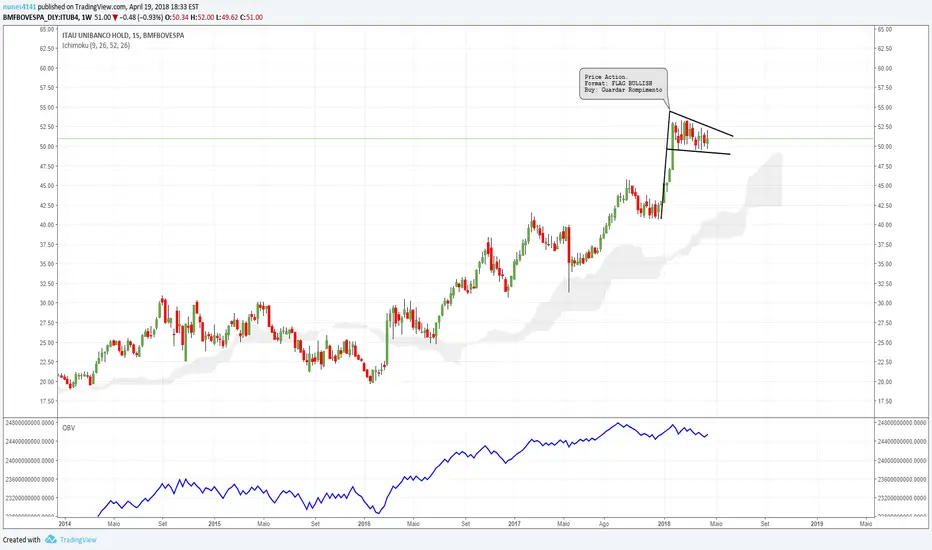Click '35.00' on the left price axis

47,264
